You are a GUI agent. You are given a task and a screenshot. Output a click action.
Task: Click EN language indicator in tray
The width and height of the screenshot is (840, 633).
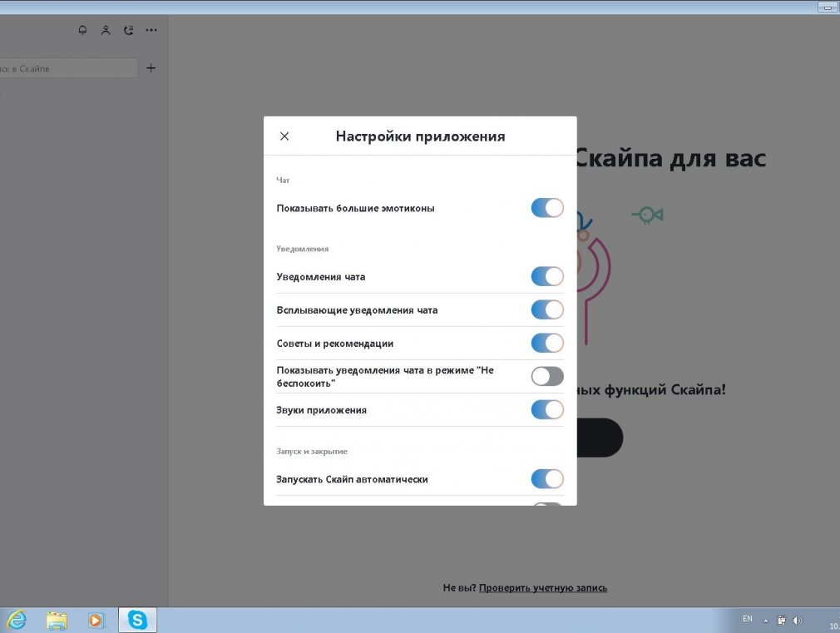(x=748, y=619)
